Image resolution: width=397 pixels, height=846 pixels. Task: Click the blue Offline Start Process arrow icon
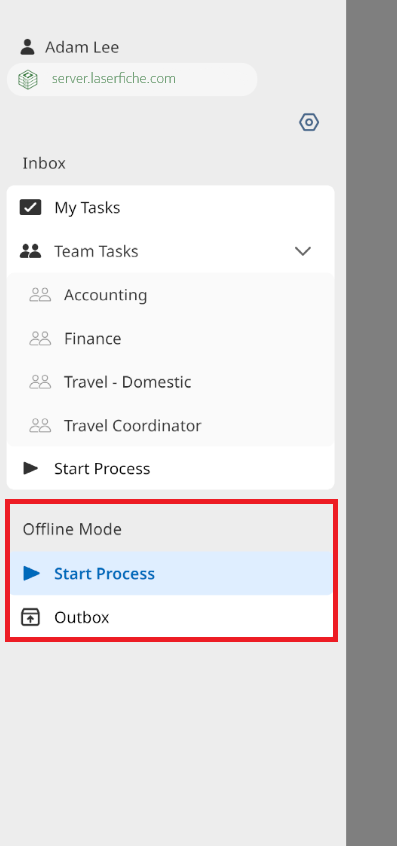pyautogui.click(x=31, y=573)
